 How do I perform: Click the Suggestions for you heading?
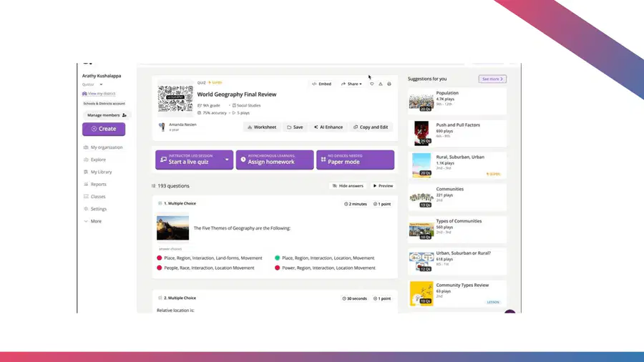click(427, 79)
